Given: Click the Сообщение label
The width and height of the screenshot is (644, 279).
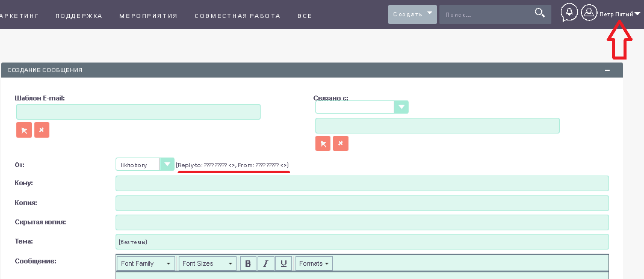Looking at the screenshot, I should click(x=36, y=261).
